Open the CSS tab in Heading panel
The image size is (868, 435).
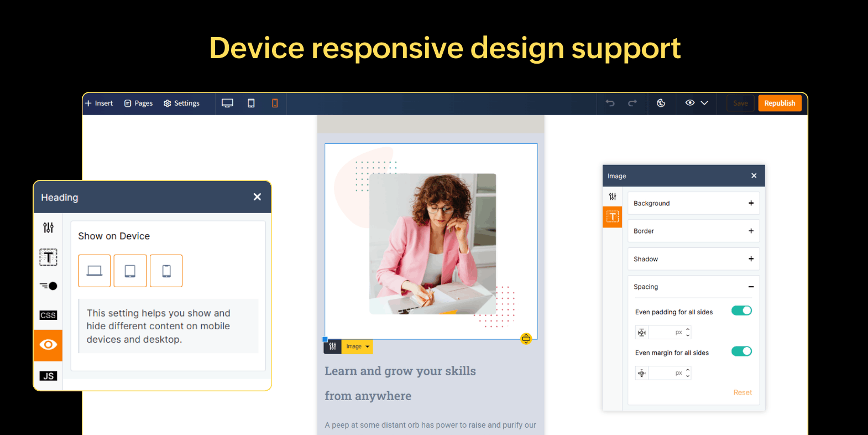(x=48, y=315)
